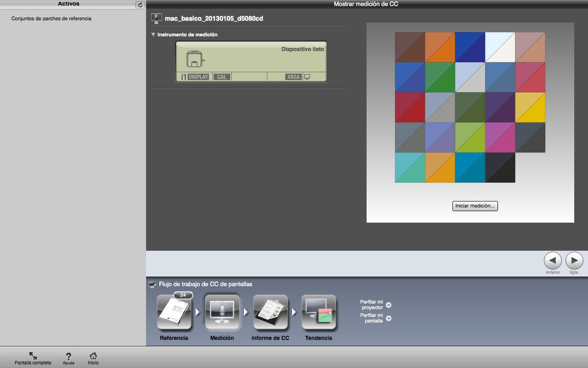Click the colorimeter device icon
The width and height of the screenshot is (588, 368).
[x=195, y=59]
